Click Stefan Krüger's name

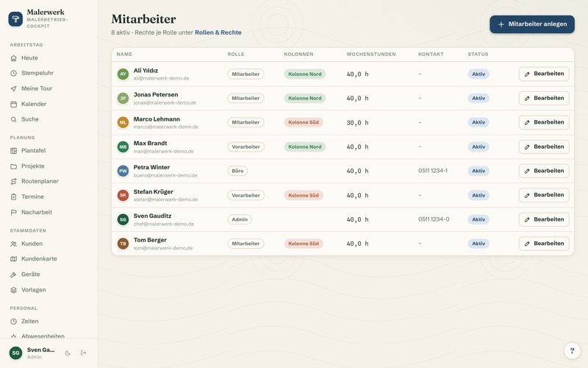point(154,192)
